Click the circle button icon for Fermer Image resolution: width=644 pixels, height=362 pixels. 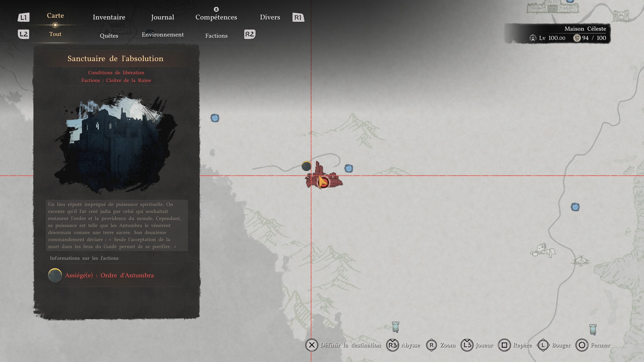coord(582,345)
